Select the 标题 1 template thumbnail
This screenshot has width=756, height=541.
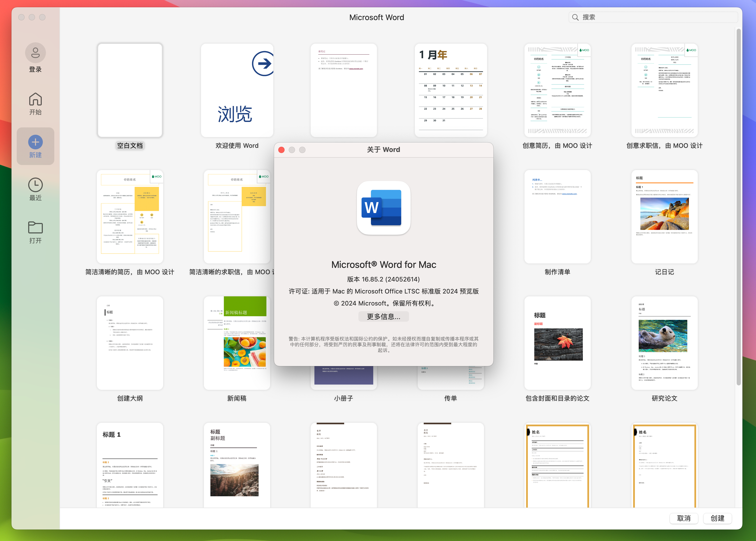tap(130, 465)
